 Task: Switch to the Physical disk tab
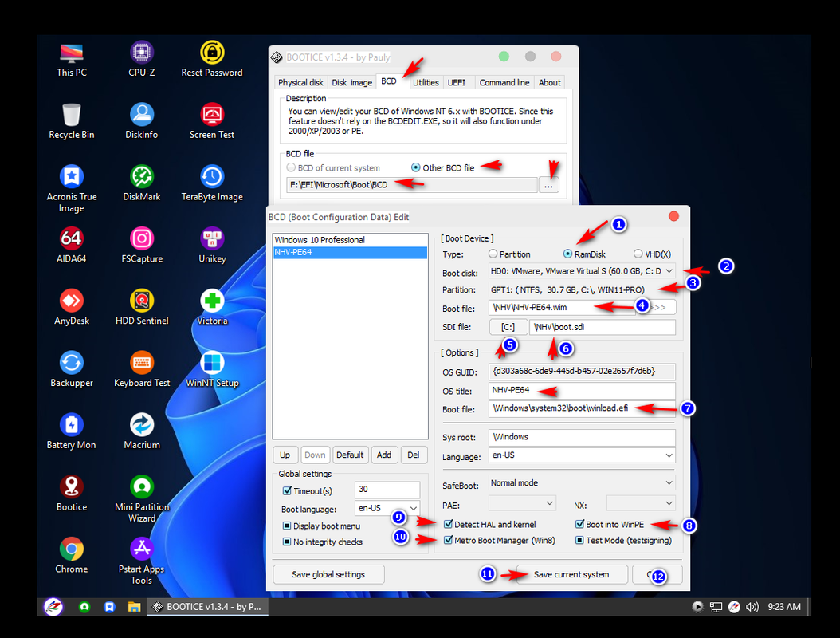pyautogui.click(x=300, y=82)
